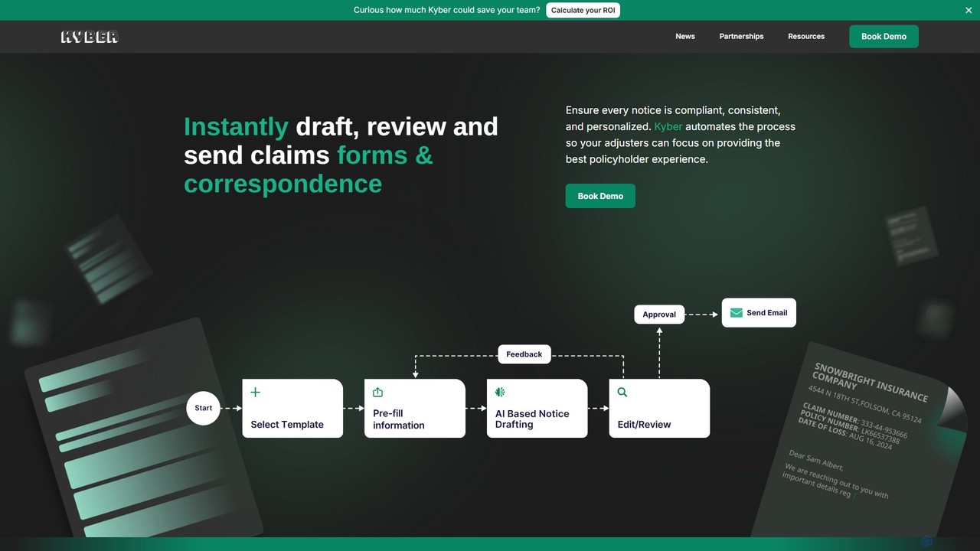Image resolution: width=980 pixels, height=551 pixels.
Task: Open the News menu item
Action: 685,36
